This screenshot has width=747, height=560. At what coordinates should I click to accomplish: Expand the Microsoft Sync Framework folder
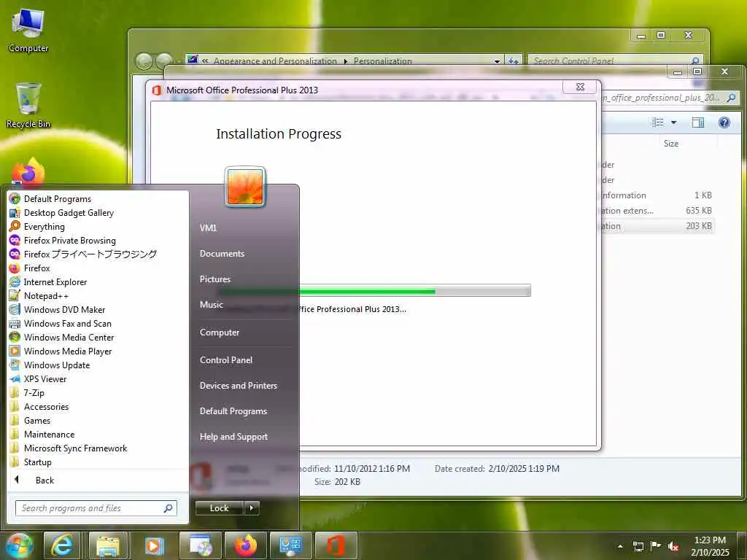tap(75, 448)
